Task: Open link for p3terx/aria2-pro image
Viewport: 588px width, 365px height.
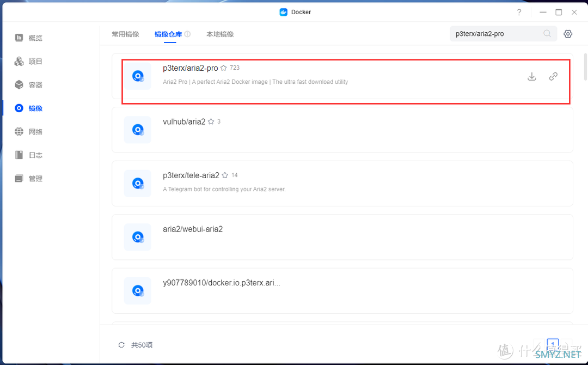Action: (553, 76)
